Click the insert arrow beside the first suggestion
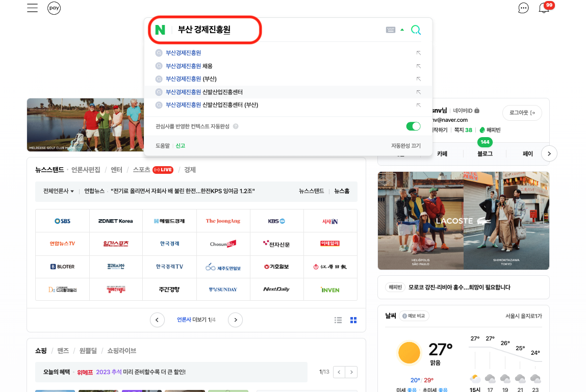This screenshot has height=392, width=586. 418,52
